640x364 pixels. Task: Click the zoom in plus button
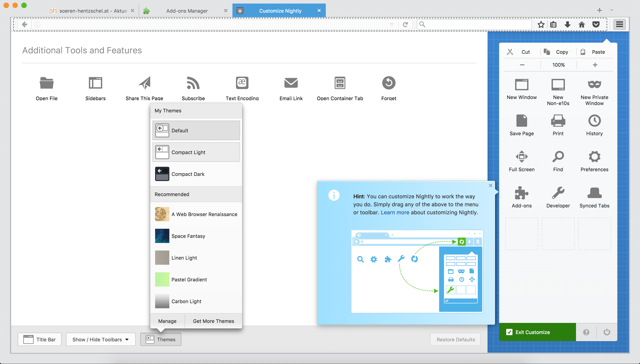(x=595, y=65)
